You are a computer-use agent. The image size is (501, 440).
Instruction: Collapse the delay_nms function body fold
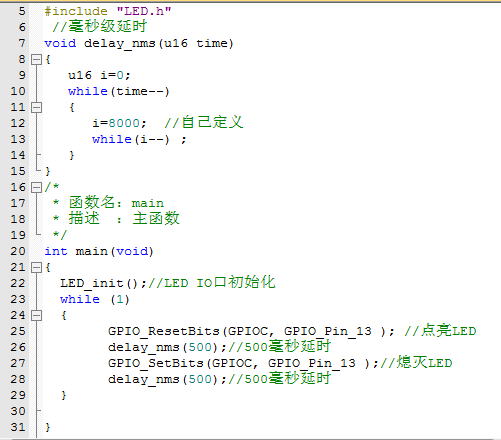tap(36, 60)
